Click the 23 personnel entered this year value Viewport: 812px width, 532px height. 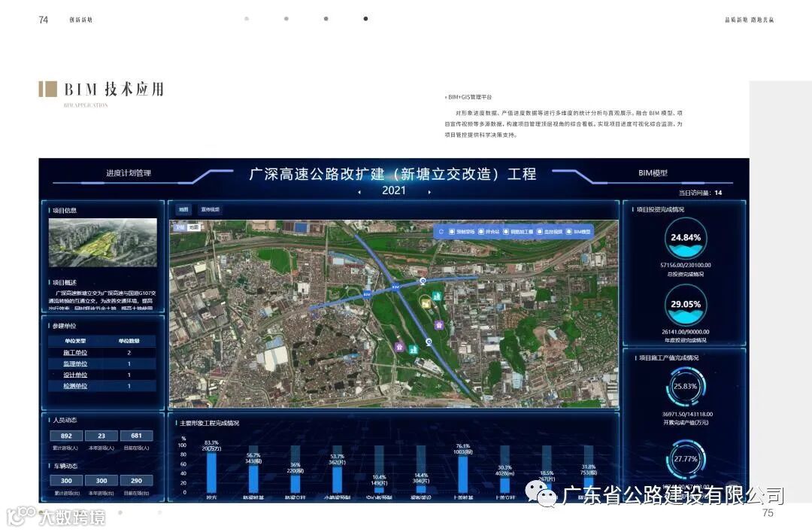coord(101,436)
